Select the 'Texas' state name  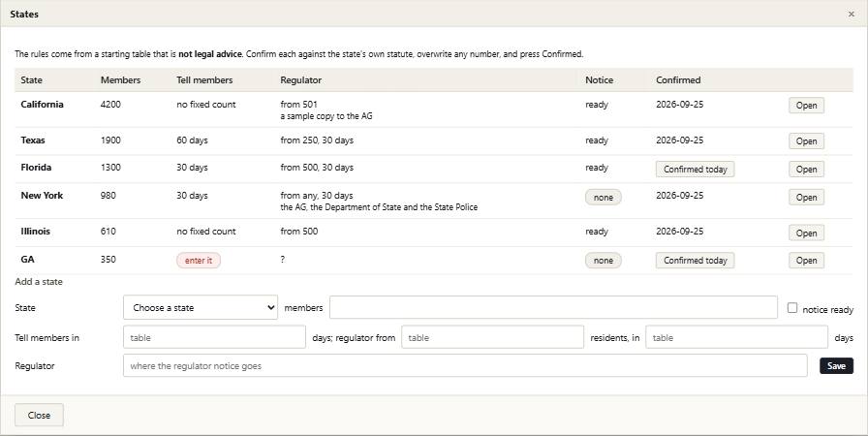point(33,140)
